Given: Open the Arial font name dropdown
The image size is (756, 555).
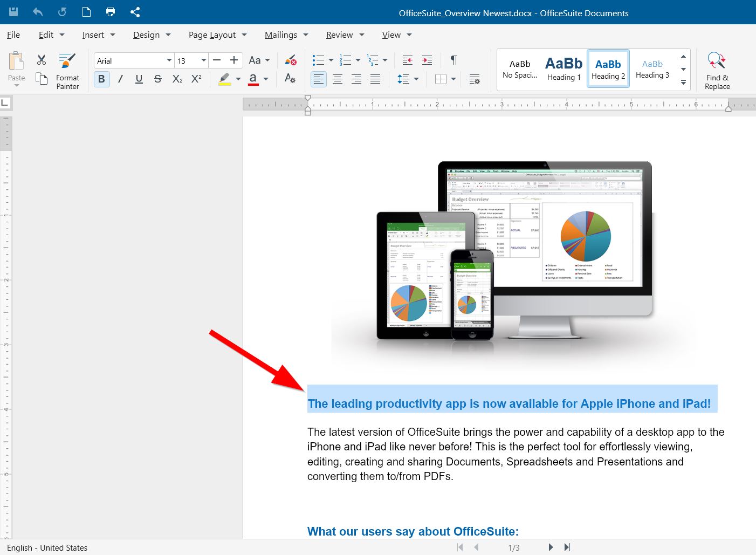Looking at the screenshot, I should tap(169, 60).
